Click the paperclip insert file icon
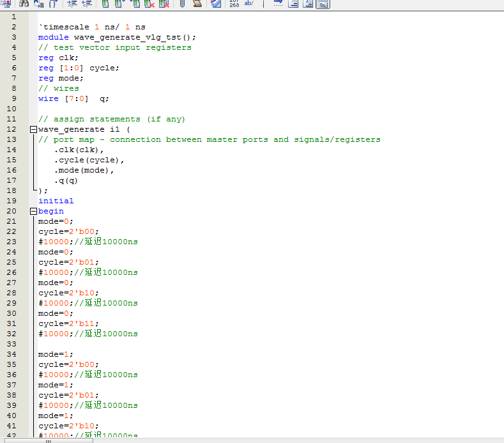Image resolution: width=504 pixels, height=443 pixels. [x=182, y=4]
